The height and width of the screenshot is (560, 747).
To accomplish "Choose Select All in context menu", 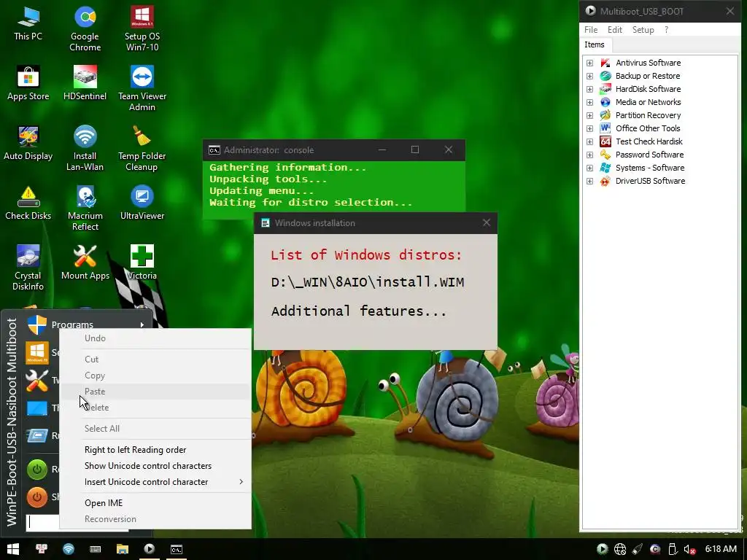I will 155,429.
